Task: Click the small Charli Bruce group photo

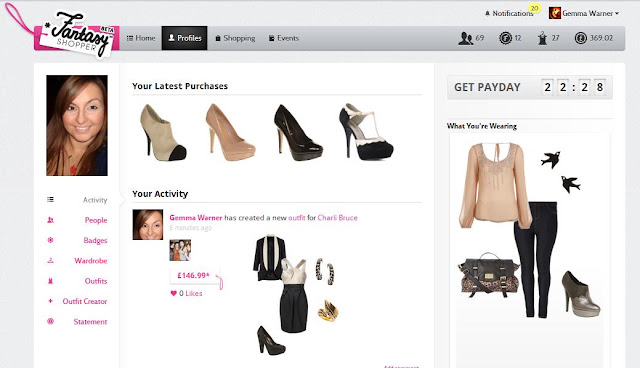Action: point(180,250)
